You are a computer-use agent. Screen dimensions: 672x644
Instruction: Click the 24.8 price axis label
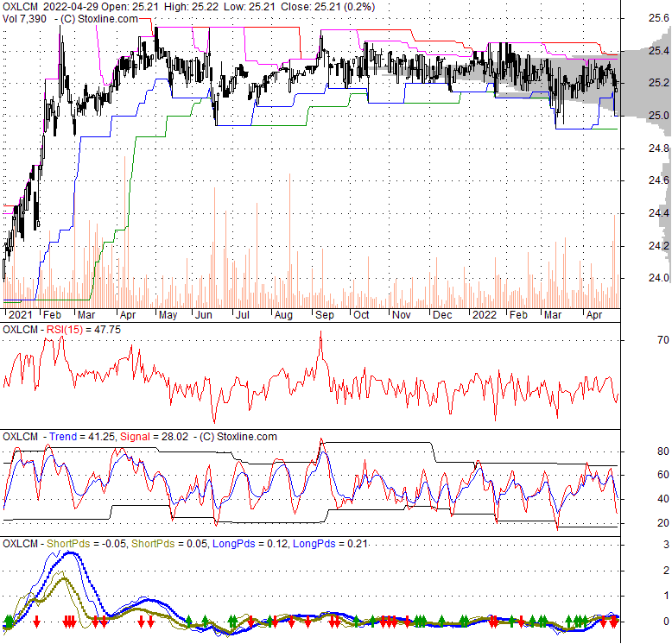coord(658,148)
